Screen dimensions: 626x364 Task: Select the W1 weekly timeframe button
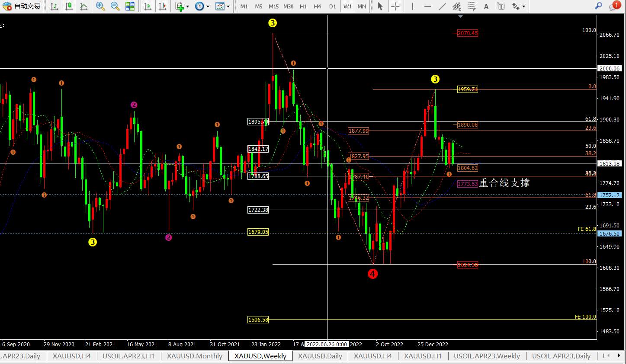[x=347, y=6]
